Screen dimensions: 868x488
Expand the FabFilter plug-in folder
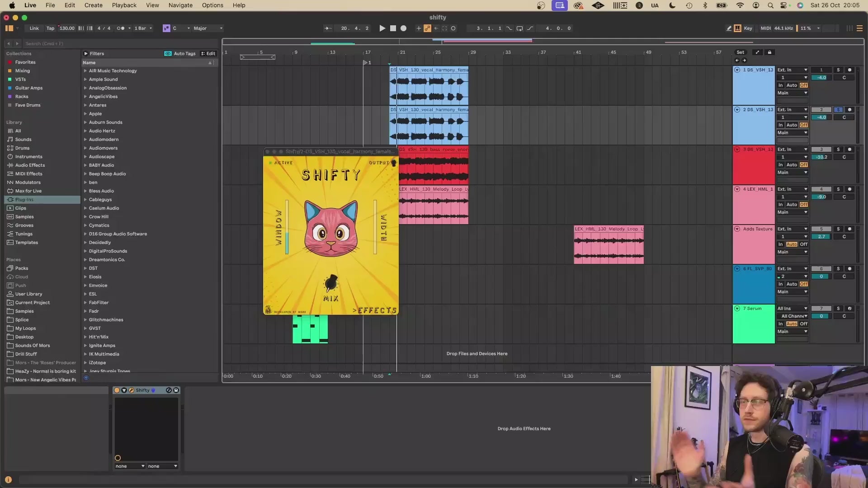[x=85, y=303]
